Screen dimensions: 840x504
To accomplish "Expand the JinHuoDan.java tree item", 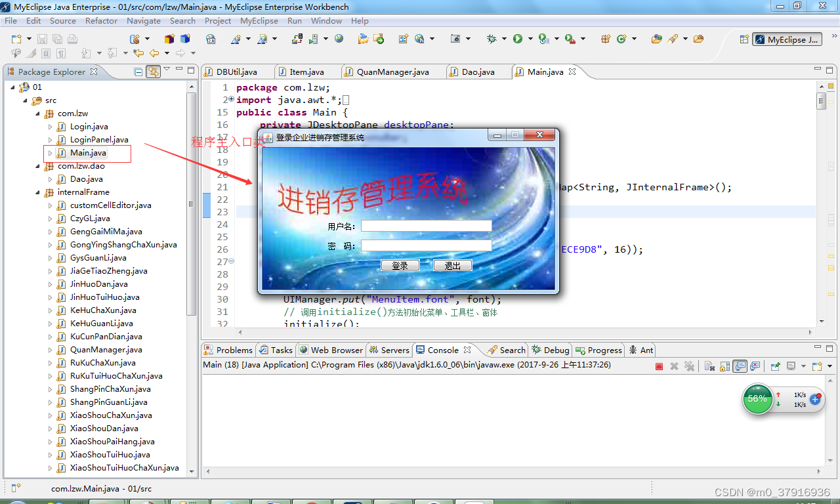I will click(x=51, y=283).
